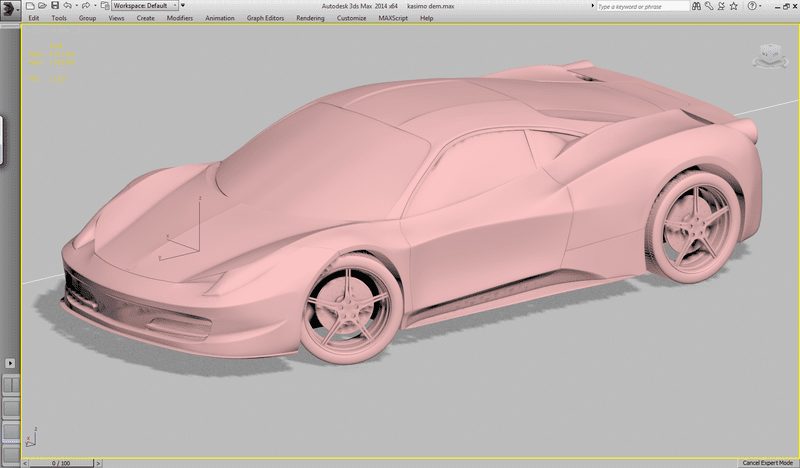Image resolution: width=800 pixels, height=468 pixels.
Task: Click the ViewCube in the viewport corner
Action: [x=769, y=54]
